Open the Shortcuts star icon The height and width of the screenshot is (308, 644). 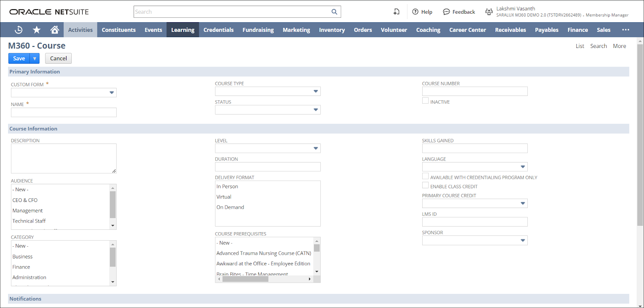[37, 30]
